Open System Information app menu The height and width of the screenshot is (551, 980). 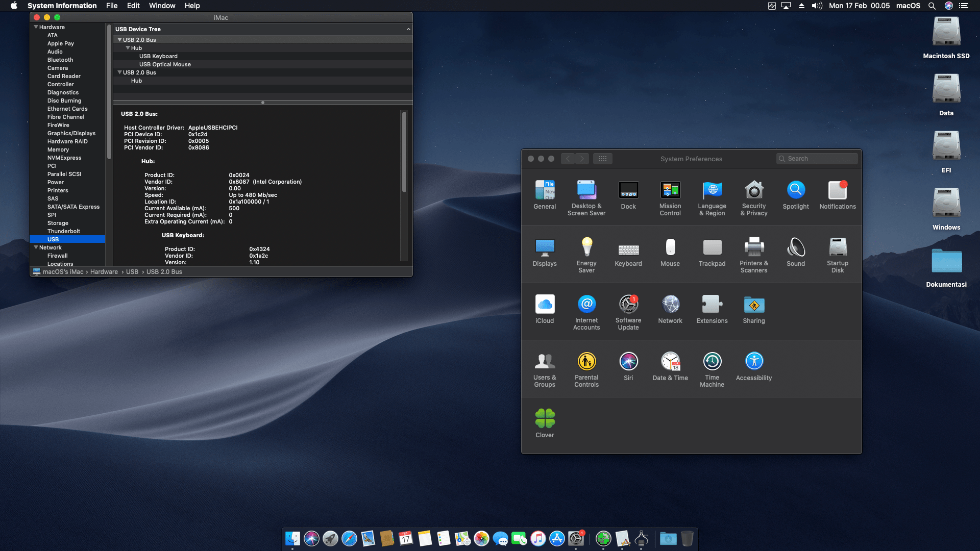click(x=62, y=6)
